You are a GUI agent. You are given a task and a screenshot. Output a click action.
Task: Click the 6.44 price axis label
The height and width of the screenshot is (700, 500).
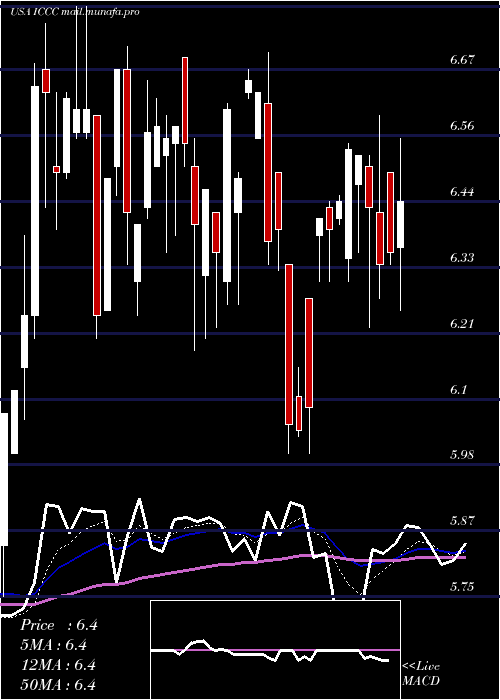point(462,192)
